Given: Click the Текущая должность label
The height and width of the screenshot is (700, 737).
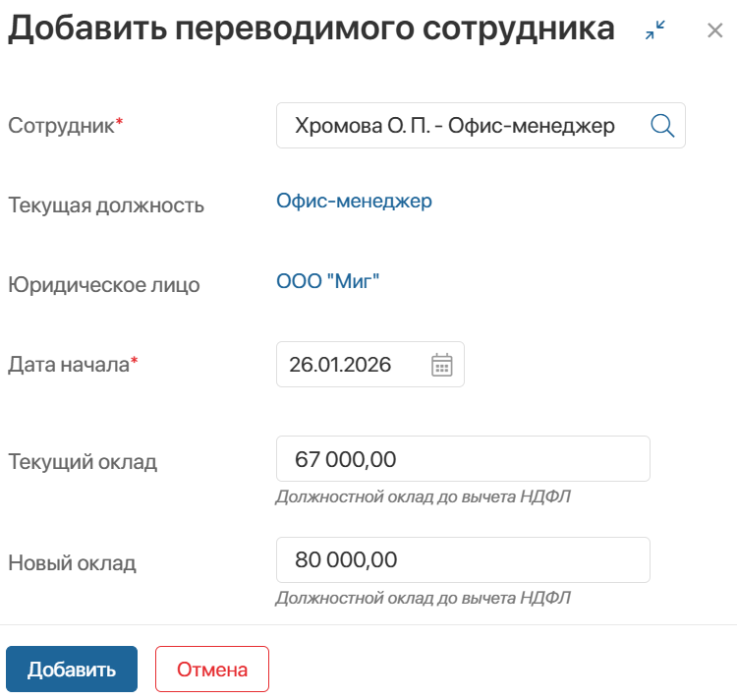Looking at the screenshot, I should point(106,205).
